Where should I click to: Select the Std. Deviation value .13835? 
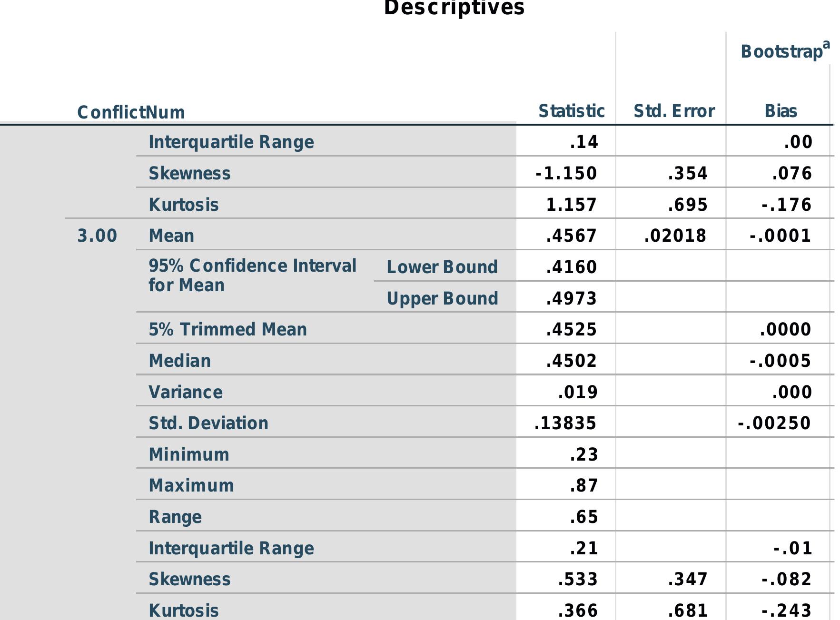pos(565,423)
